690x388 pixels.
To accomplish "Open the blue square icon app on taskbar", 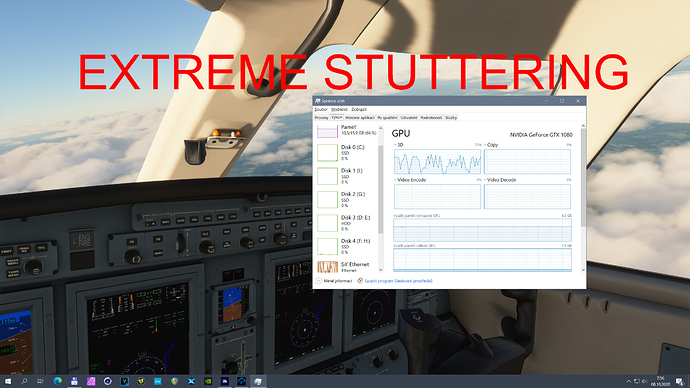I will point(158,381).
